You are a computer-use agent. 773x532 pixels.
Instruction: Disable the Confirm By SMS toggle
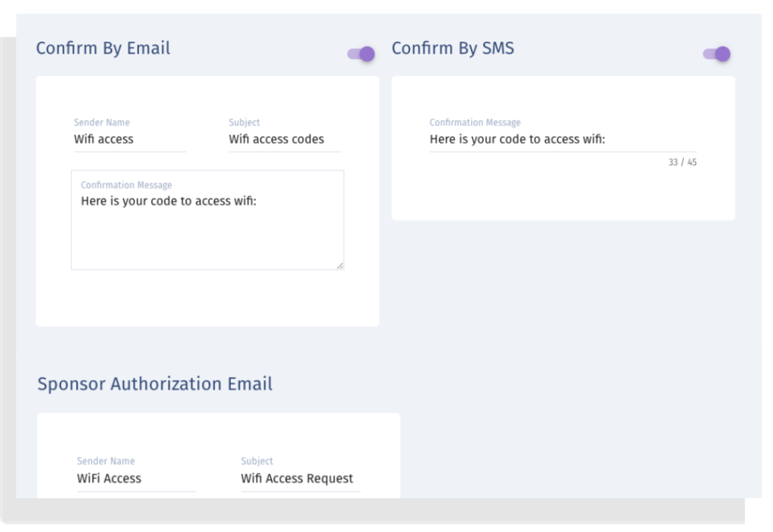pyautogui.click(x=716, y=53)
